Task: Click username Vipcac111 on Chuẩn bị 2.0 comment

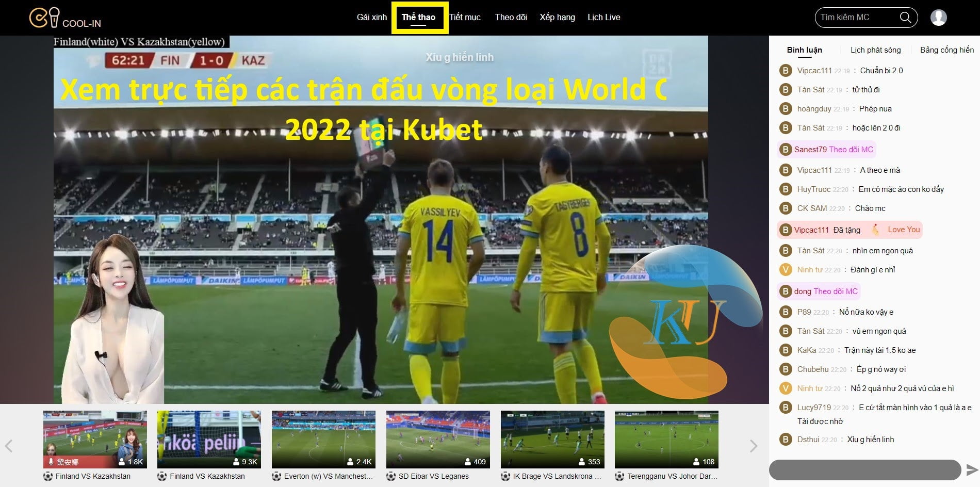Action: point(814,71)
